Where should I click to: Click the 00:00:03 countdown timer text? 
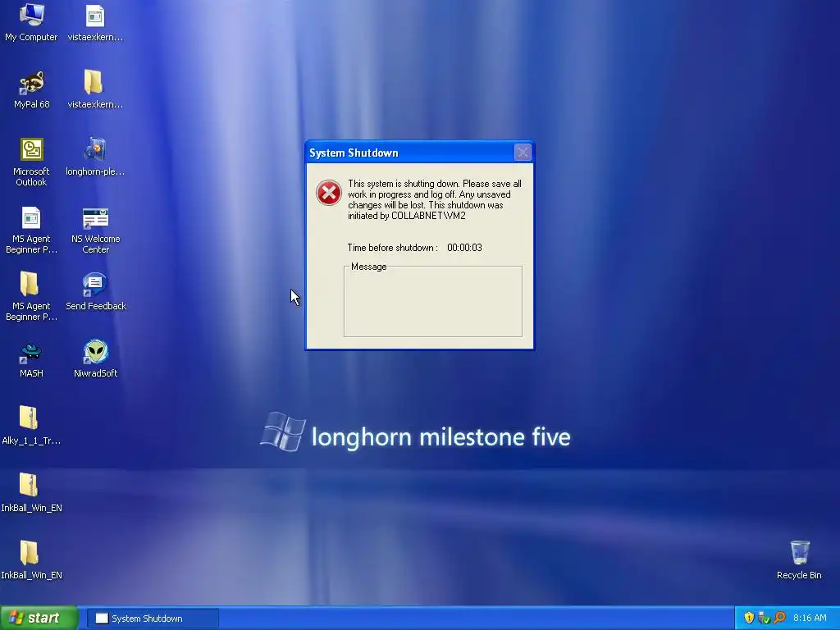tap(464, 248)
